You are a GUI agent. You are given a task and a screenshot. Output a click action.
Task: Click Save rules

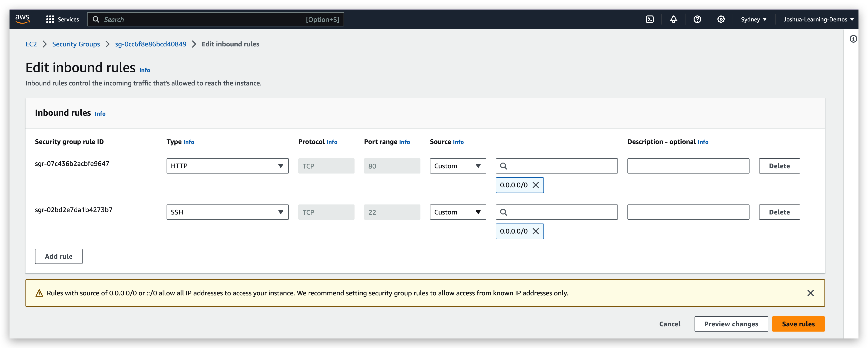click(x=798, y=324)
